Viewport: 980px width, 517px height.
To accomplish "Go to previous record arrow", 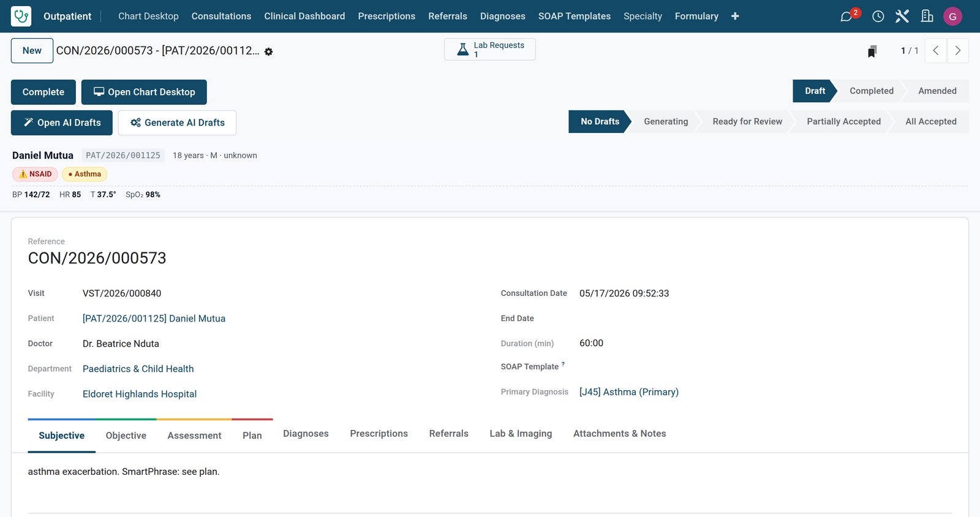I will click(x=935, y=51).
